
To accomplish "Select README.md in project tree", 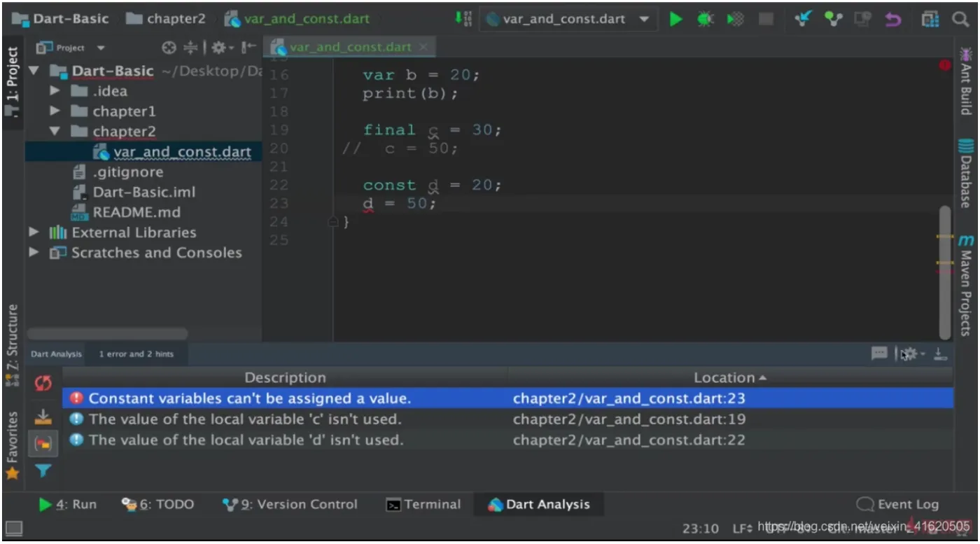I will pyautogui.click(x=126, y=212).
